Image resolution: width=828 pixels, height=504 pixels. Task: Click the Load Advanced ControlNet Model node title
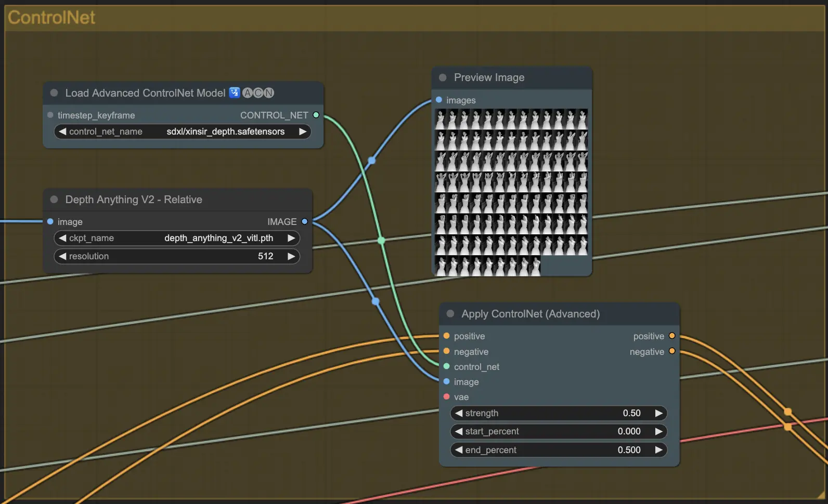[x=145, y=93]
